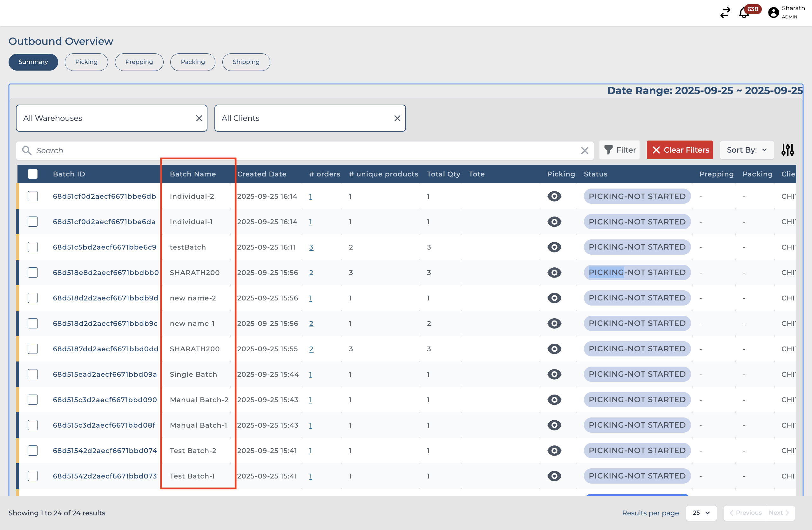Open notifications bell with 638 badge
This screenshot has width=812, height=530.
coord(744,13)
